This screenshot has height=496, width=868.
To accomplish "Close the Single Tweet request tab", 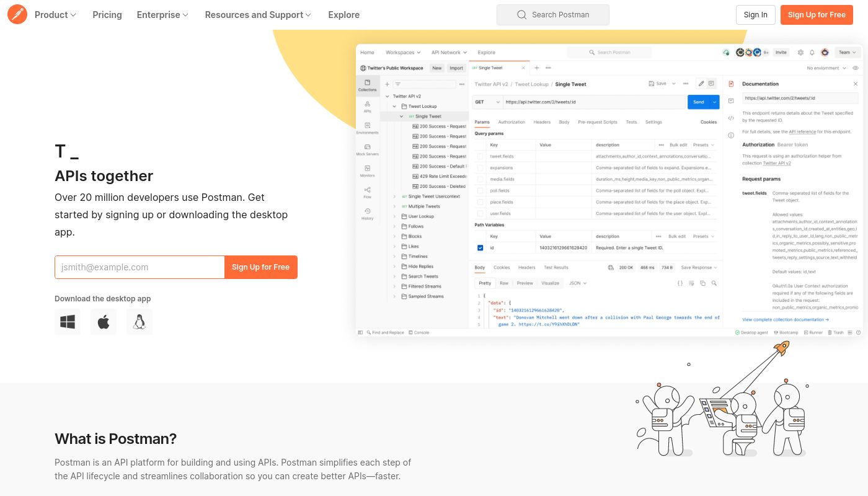I will point(523,68).
